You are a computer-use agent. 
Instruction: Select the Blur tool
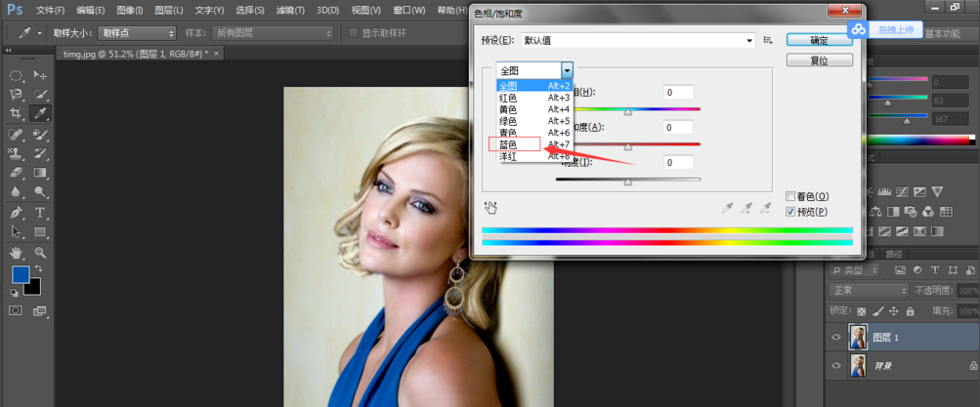point(16,191)
